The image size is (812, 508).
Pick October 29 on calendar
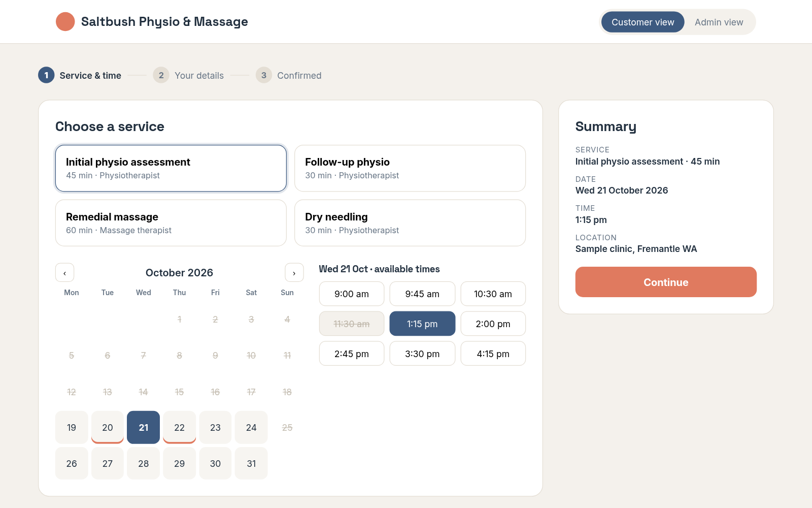pyautogui.click(x=180, y=463)
